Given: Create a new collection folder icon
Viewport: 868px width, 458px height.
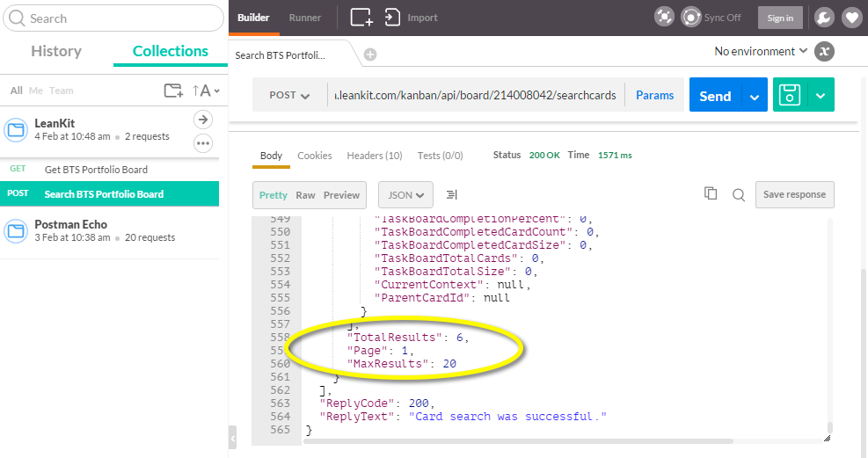Looking at the screenshot, I should [173, 91].
